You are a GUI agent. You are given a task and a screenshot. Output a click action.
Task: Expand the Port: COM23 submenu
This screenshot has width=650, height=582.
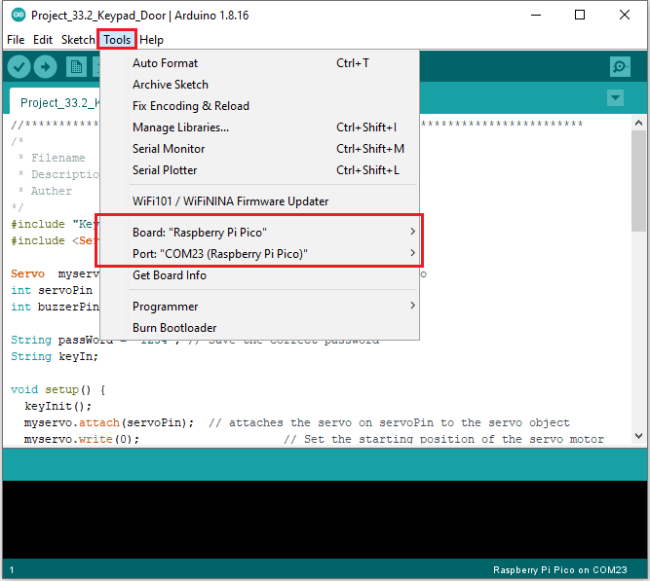pos(260,254)
